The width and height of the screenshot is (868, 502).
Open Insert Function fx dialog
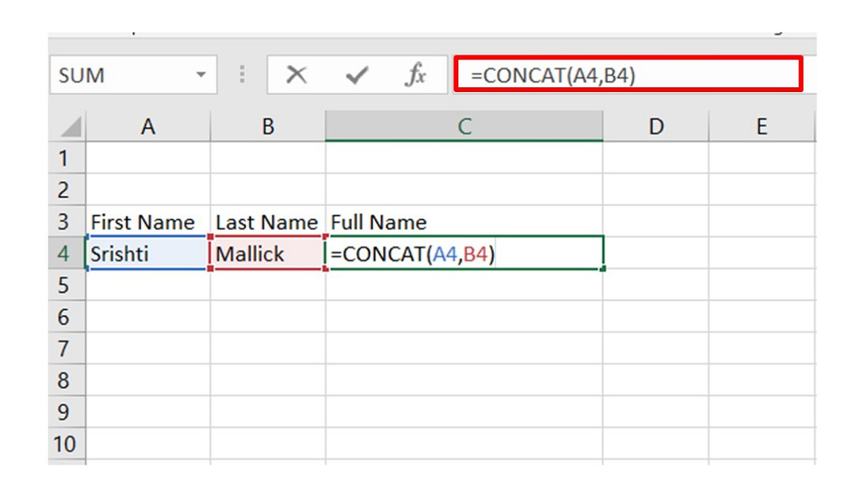point(415,75)
